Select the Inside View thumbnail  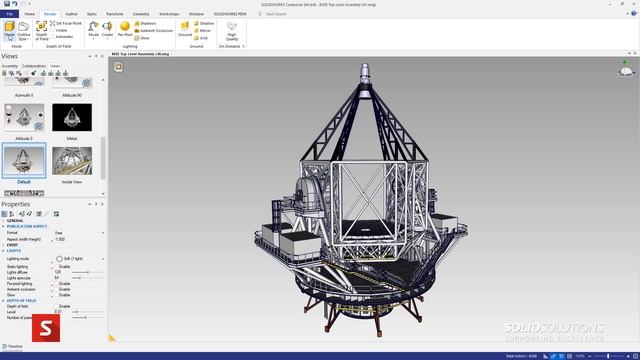tap(72, 161)
